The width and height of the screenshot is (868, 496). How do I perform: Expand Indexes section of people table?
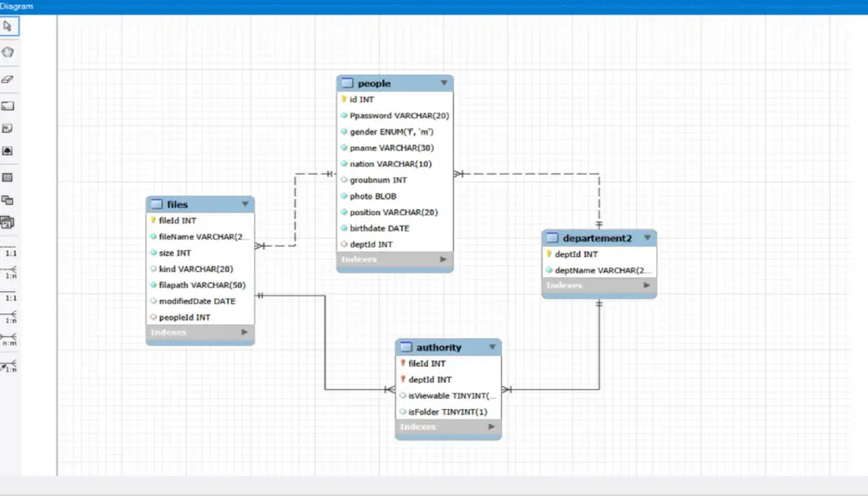[x=444, y=260]
